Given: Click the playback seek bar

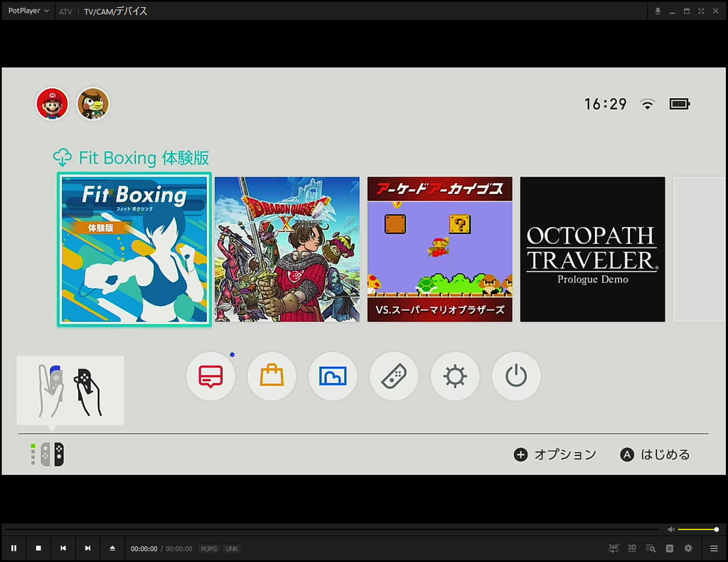Looking at the screenshot, I should click(x=331, y=529).
